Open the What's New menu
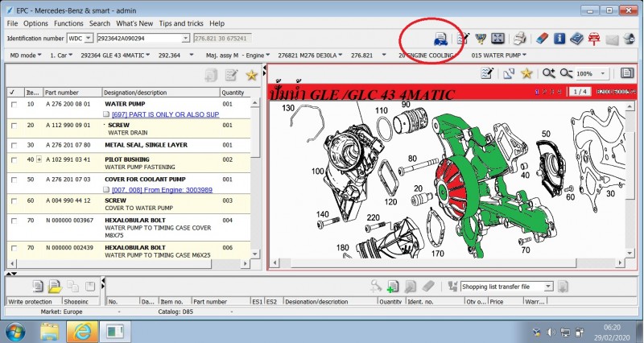 pyautogui.click(x=134, y=23)
